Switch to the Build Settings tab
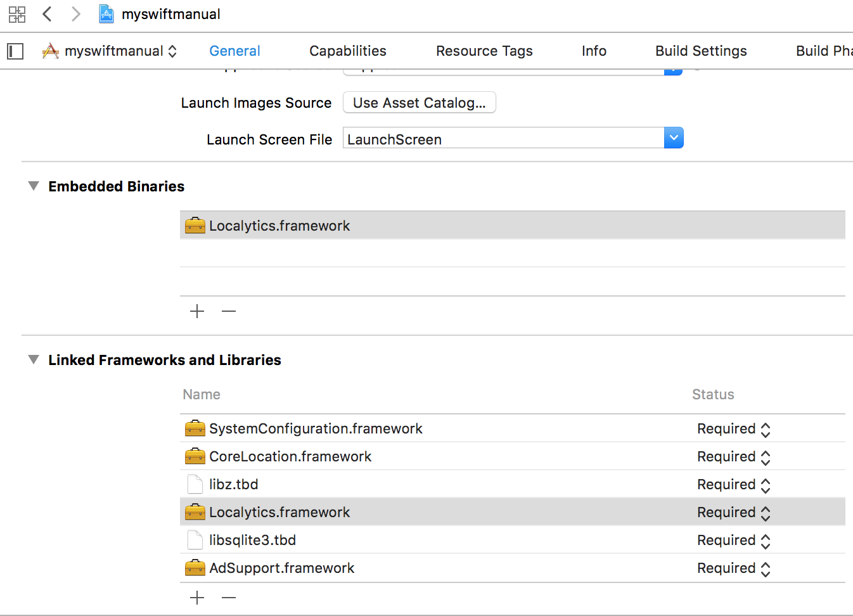853x616 pixels. [x=701, y=51]
